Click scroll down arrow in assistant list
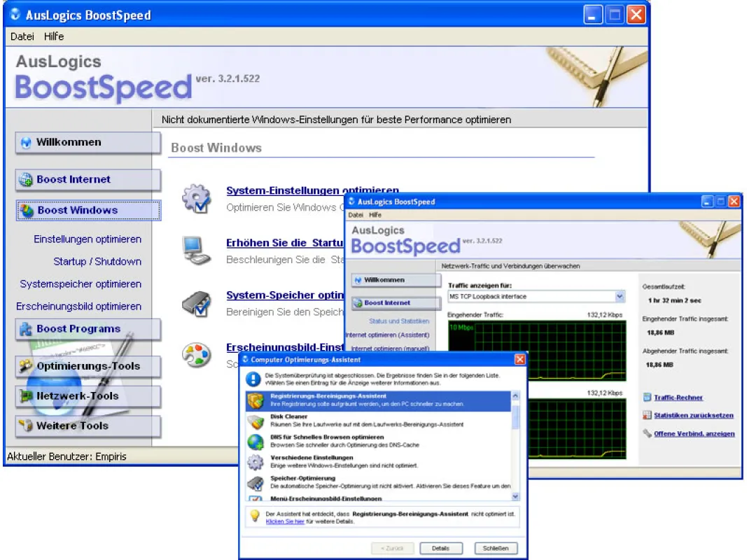This screenshot has width=747, height=560. tap(515, 497)
